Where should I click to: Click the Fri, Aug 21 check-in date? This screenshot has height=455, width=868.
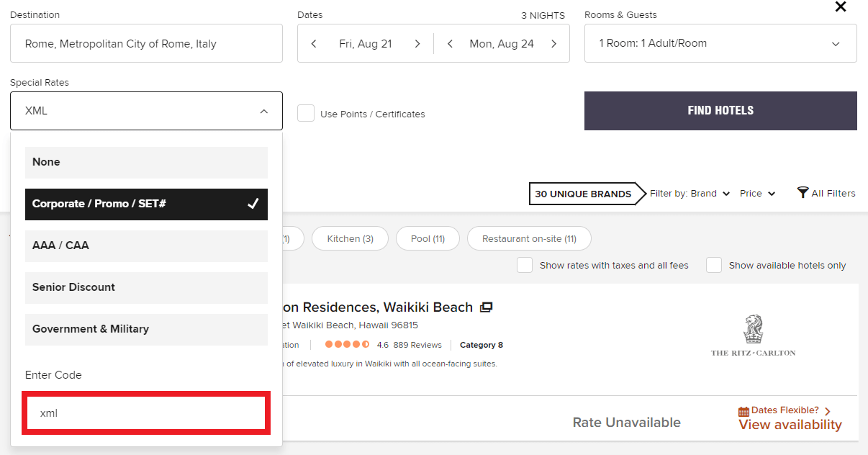tap(366, 44)
